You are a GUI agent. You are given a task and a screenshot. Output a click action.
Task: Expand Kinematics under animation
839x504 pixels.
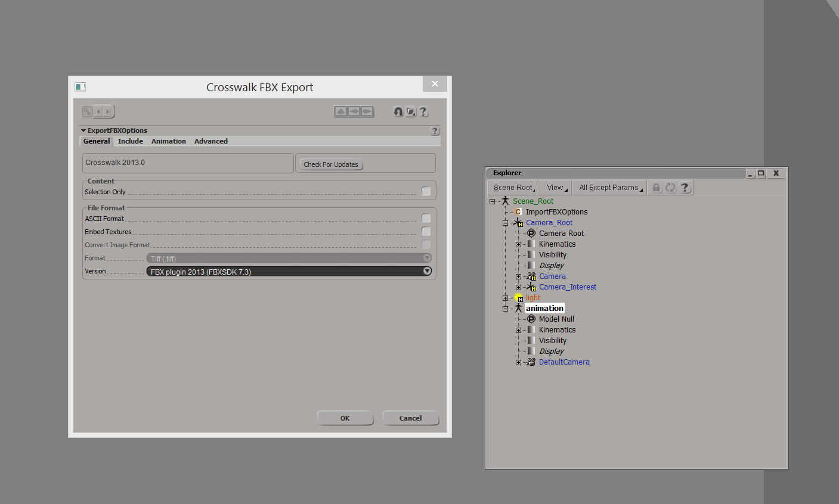click(x=519, y=330)
